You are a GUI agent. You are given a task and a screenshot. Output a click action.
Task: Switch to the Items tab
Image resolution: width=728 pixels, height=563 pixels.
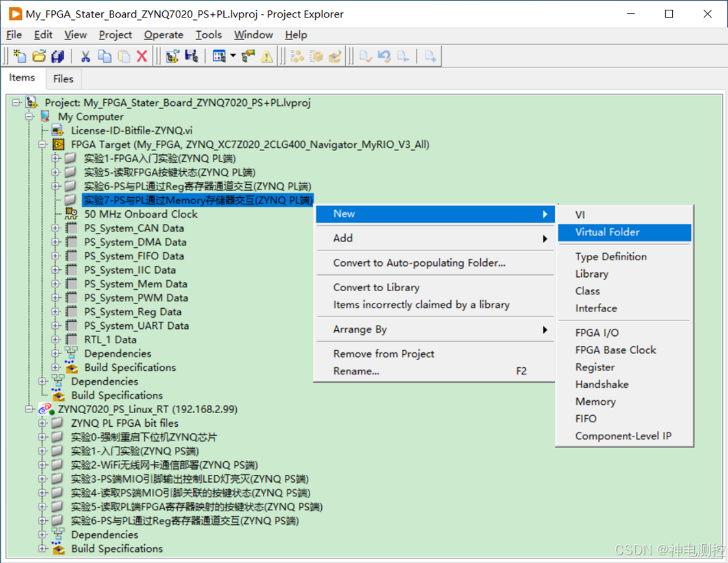pyautogui.click(x=22, y=78)
